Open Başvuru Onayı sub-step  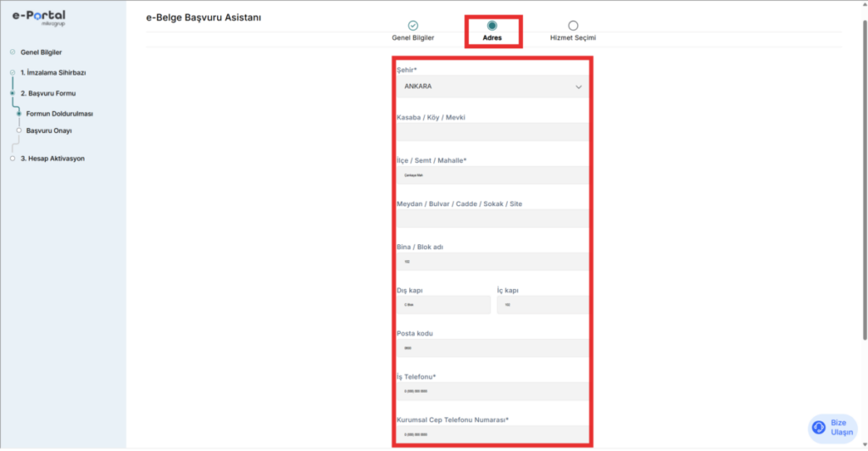click(x=48, y=131)
